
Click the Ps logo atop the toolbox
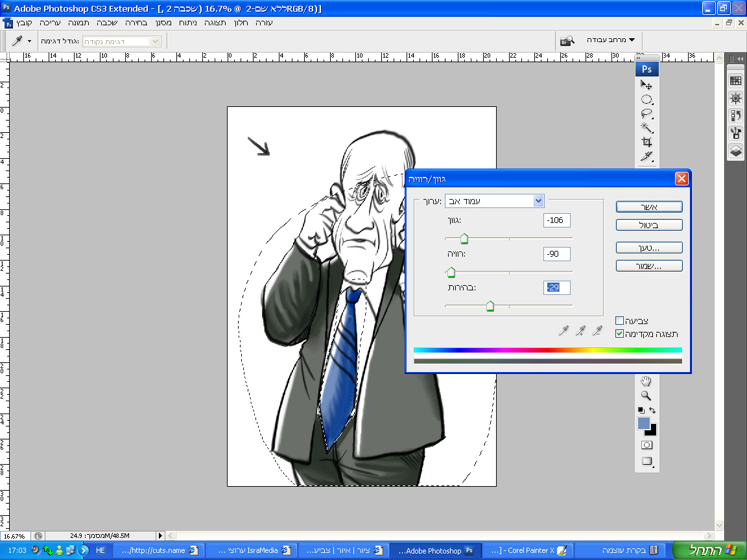point(646,69)
